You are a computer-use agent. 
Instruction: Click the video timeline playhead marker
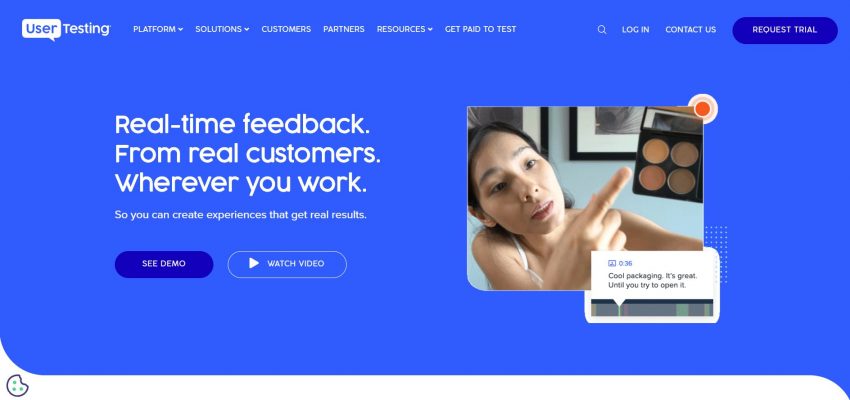[x=619, y=307]
